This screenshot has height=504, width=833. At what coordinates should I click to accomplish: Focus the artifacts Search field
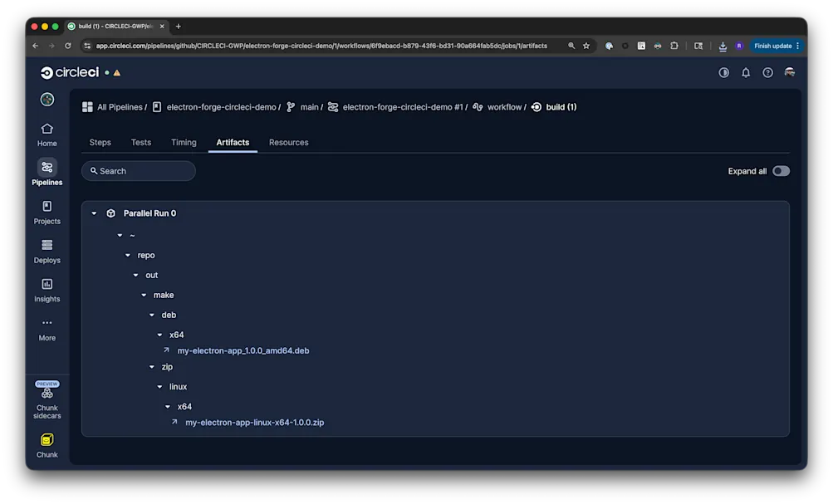pyautogui.click(x=139, y=171)
